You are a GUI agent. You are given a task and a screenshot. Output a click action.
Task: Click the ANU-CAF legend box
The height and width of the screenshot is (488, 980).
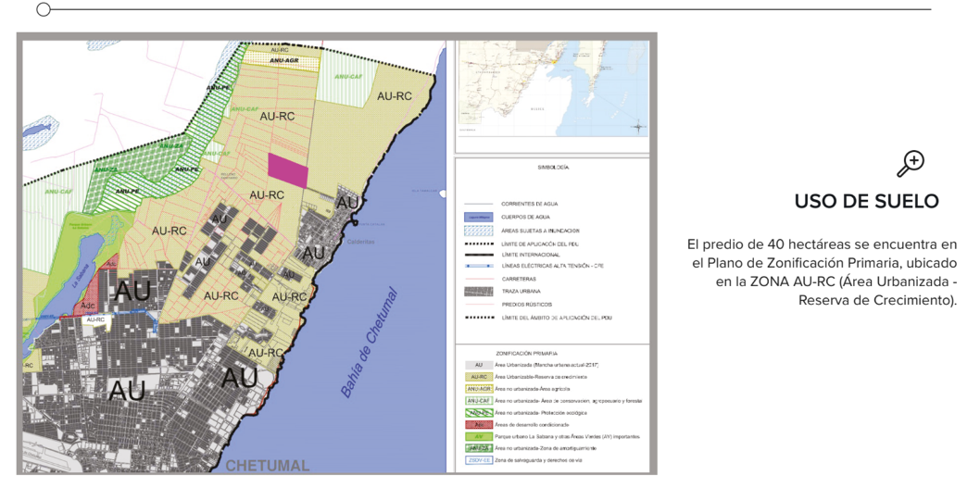[479, 401]
